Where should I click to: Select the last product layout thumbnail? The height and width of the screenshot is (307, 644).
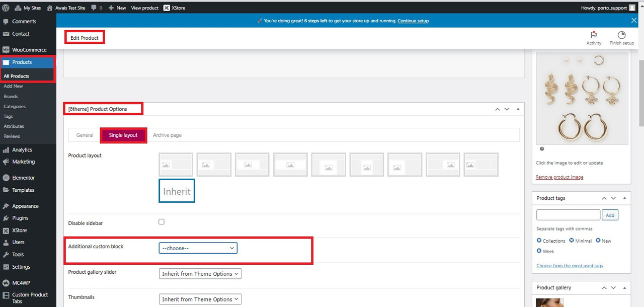click(481, 165)
